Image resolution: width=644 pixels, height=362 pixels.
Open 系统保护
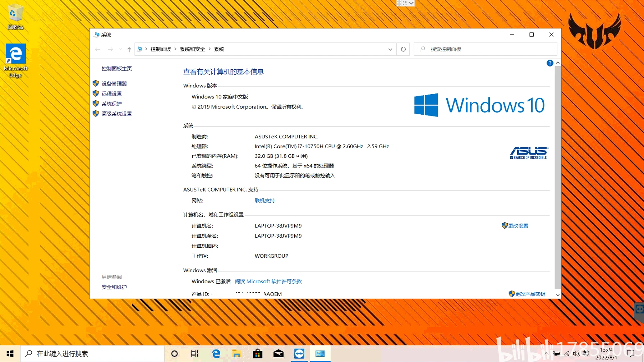tap(112, 104)
